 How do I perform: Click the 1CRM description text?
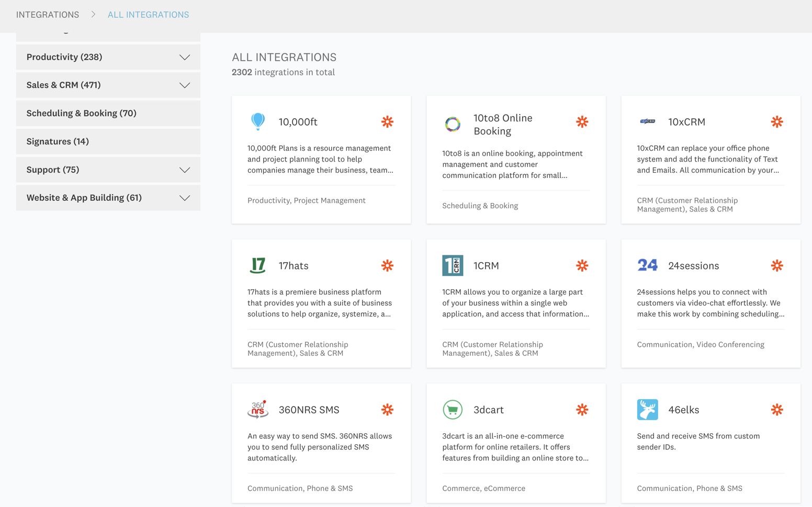click(515, 303)
